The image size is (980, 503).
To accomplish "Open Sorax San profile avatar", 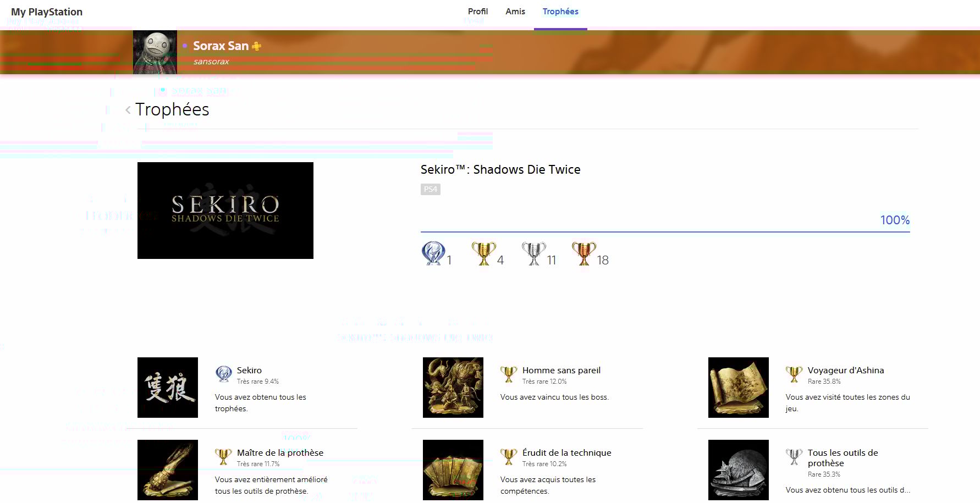I will pos(155,52).
